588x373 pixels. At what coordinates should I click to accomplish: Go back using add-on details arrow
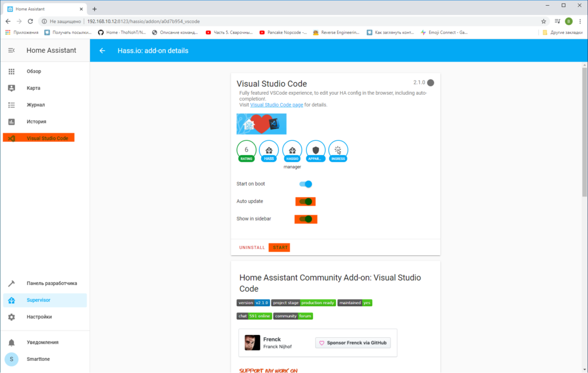102,51
